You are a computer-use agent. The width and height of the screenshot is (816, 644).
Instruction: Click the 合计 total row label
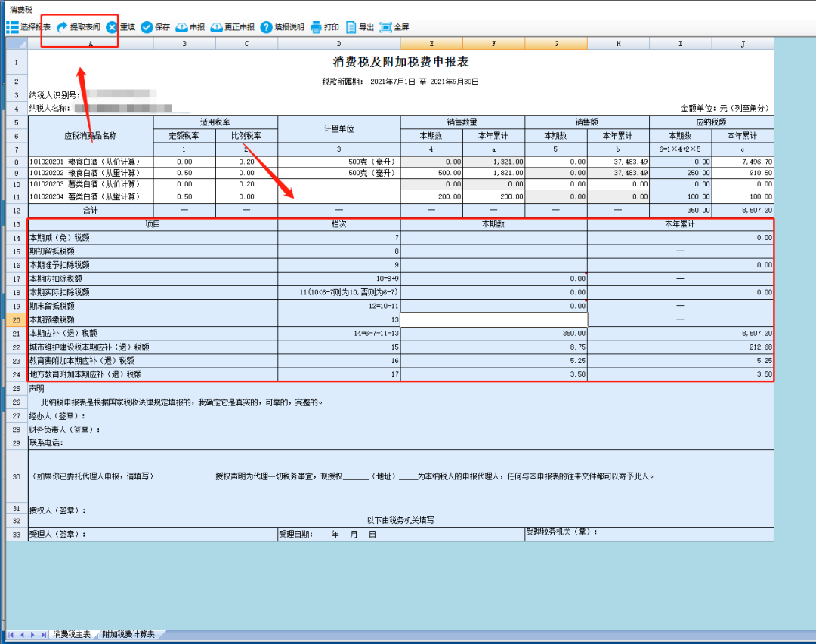point(91,210)
